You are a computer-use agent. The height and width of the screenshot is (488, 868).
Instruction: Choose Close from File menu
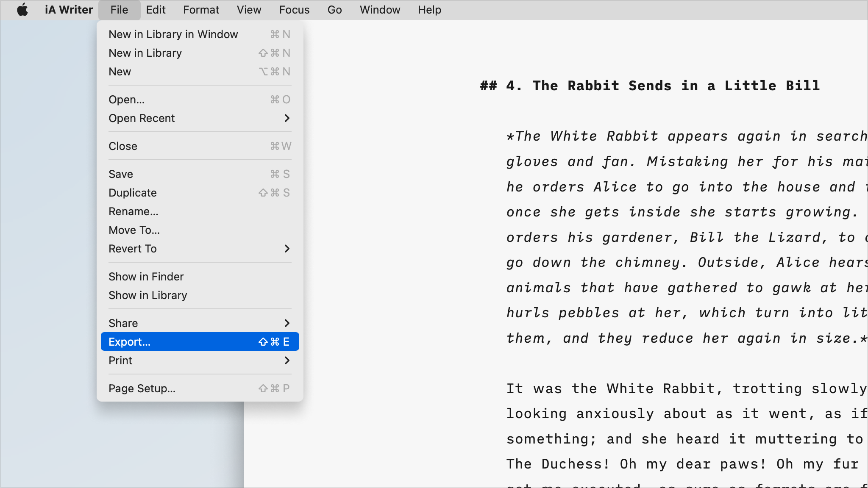click(200, 146)
